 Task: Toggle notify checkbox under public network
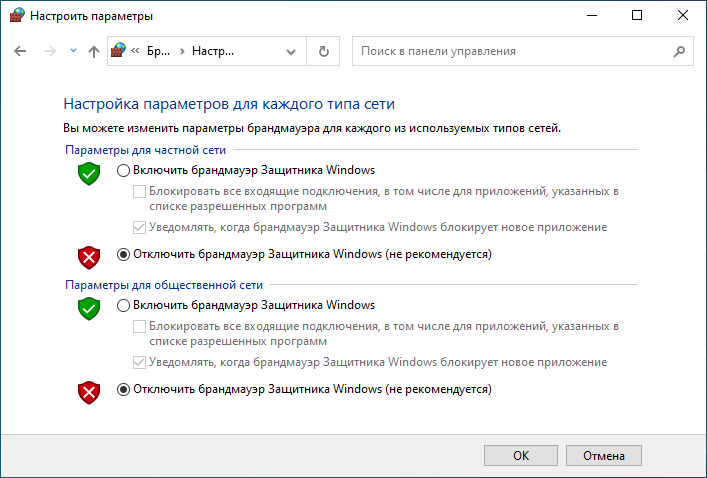139,362
